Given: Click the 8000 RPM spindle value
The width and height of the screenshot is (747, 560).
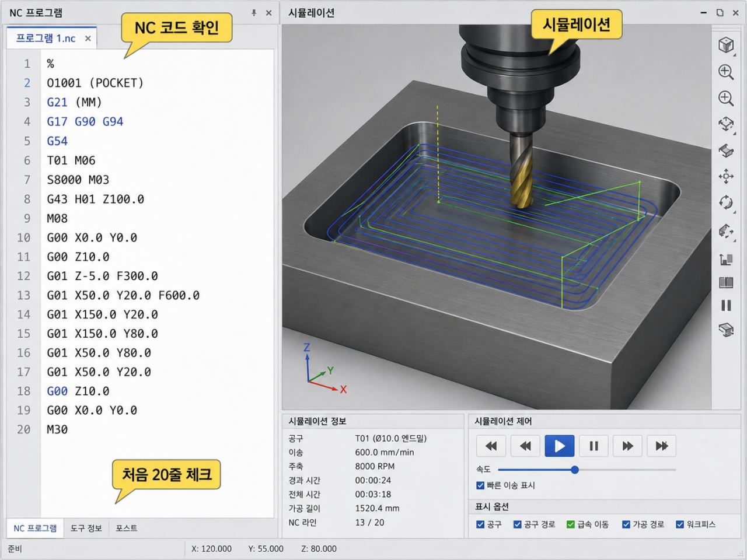Looking at the screenshot, I should [x=375, y=466].
